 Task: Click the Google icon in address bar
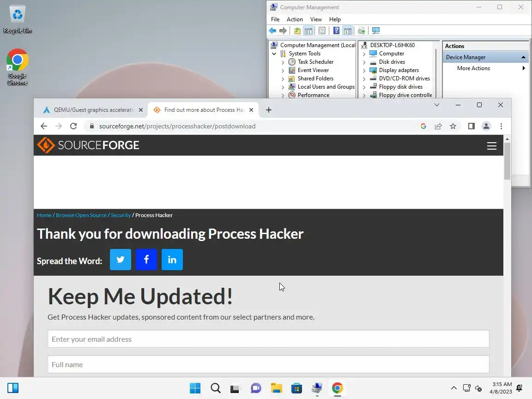tap(423, 126)
